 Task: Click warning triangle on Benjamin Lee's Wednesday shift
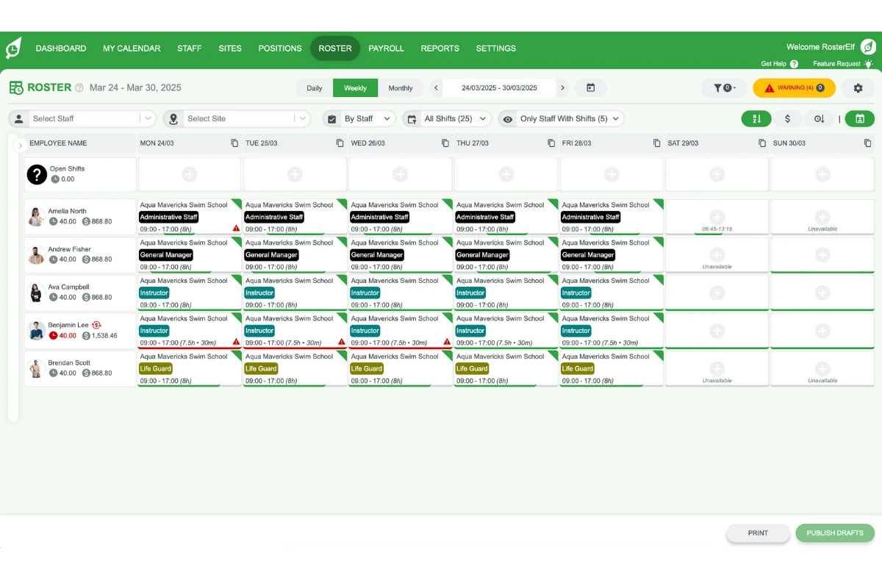click(447, 342)
